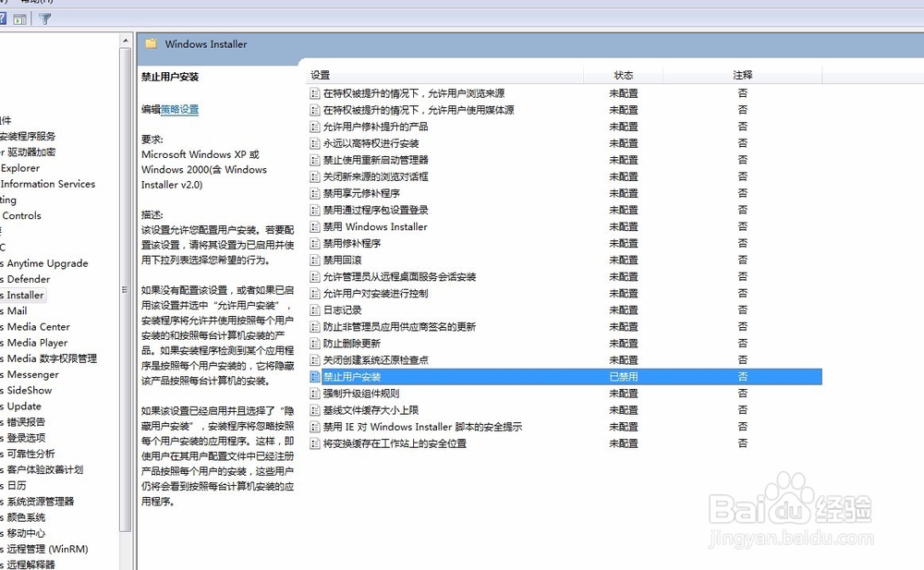Select 颜色系统 tree item

[25, 517]
